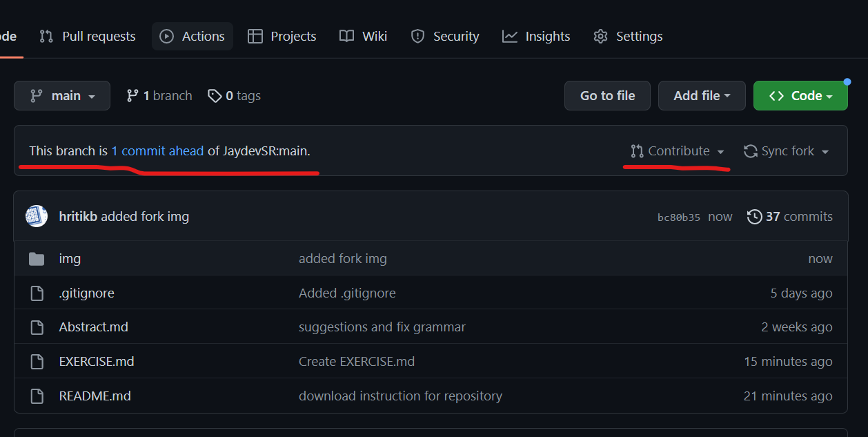View the 37 commits history

[790, 216]
